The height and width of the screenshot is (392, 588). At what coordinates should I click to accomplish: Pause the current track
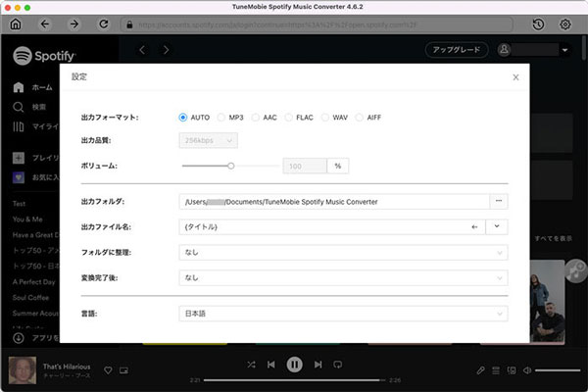coord(294,365)
